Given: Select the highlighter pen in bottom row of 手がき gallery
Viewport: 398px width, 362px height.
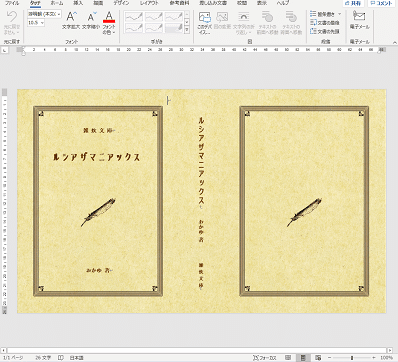Looking at the screenshot, I should click(x=173, y=28).
